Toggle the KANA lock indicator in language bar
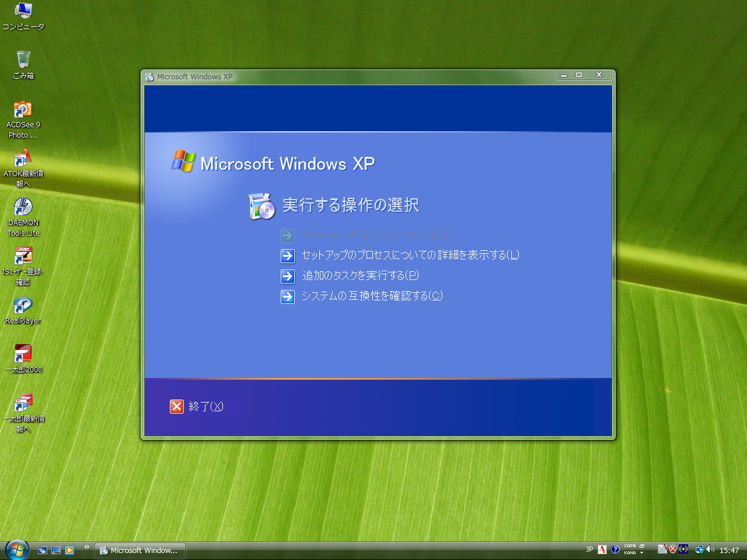This screenshot has height=560, width=747. pyautogui.click(x=630, y=553)
